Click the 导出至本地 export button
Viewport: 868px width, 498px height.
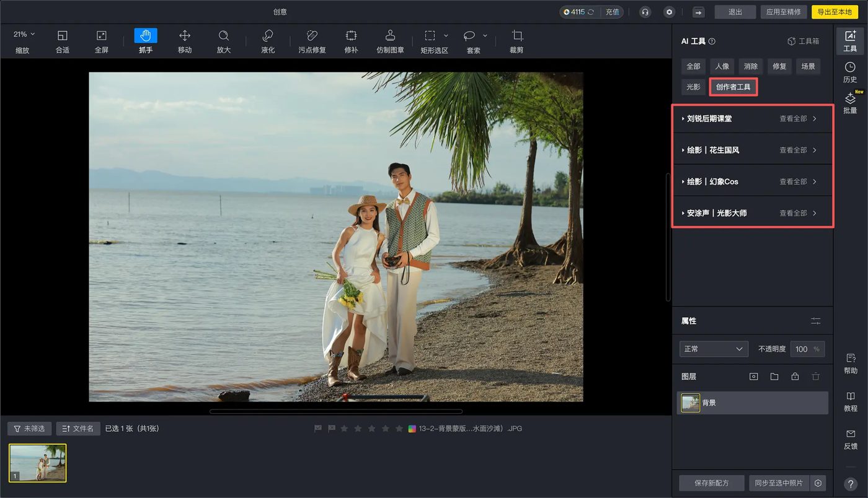(834, 12)
